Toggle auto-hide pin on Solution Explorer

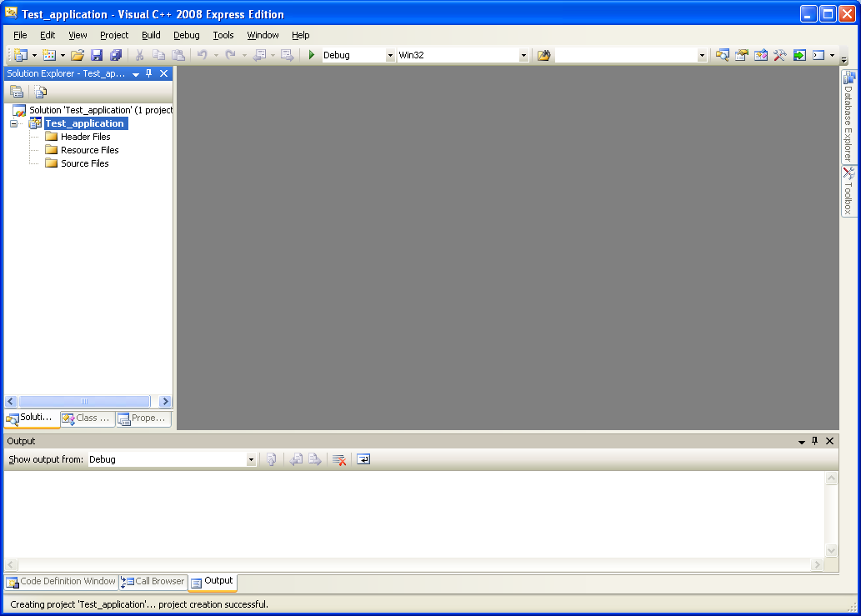(149, 73)
